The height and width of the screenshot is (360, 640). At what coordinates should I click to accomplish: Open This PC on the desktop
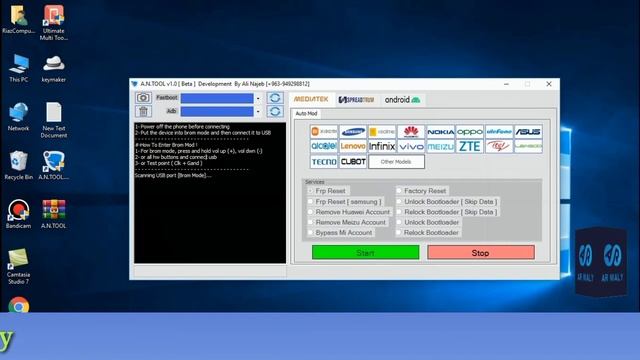pyautogui.click(x=18, y=69)
